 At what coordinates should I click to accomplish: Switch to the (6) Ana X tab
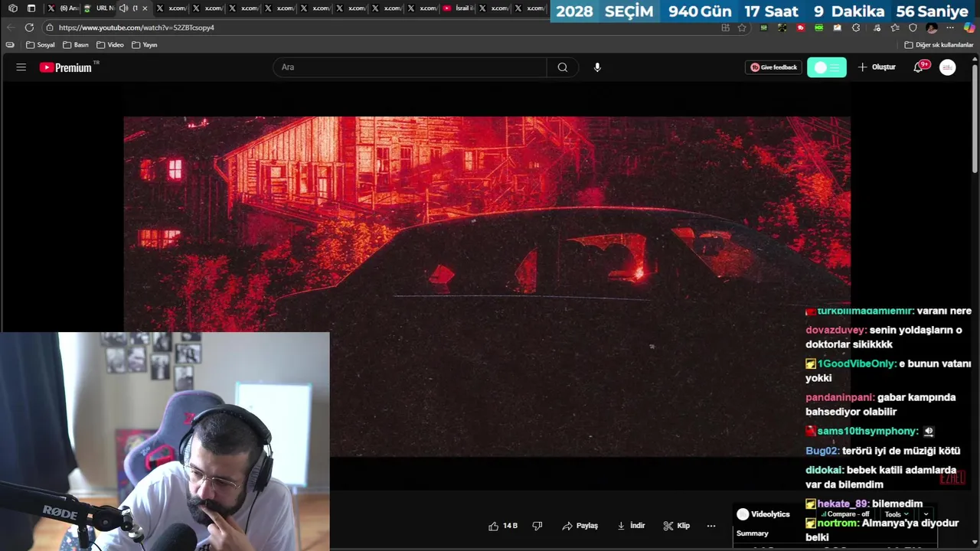tap(62, 8)
